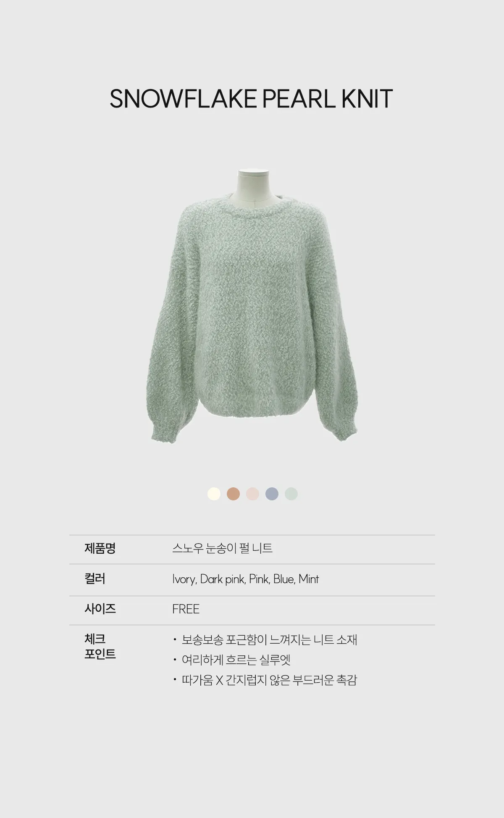Select product name 스노우 눈송이 펄 니트

(222, 548)
